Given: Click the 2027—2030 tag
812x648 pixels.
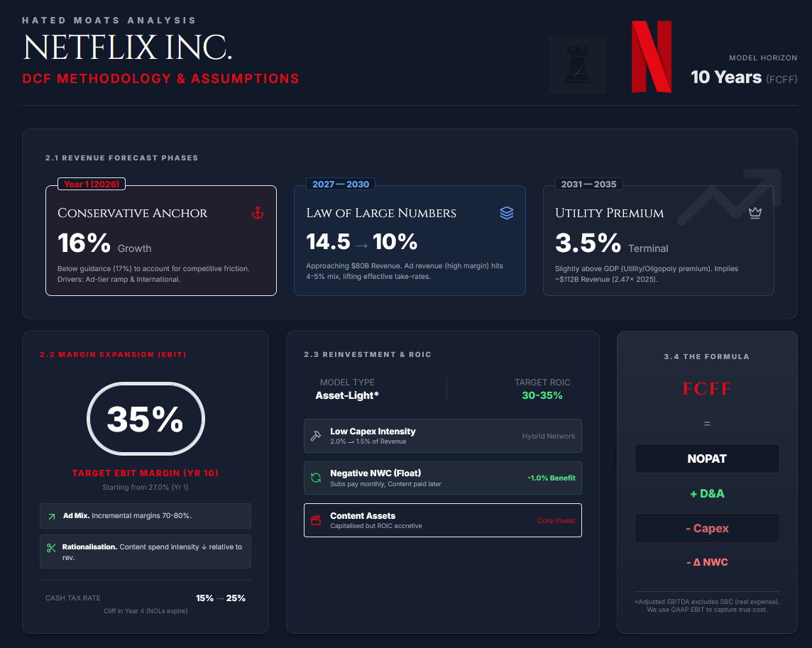Looking at the screenshot, I should [341, 184].
